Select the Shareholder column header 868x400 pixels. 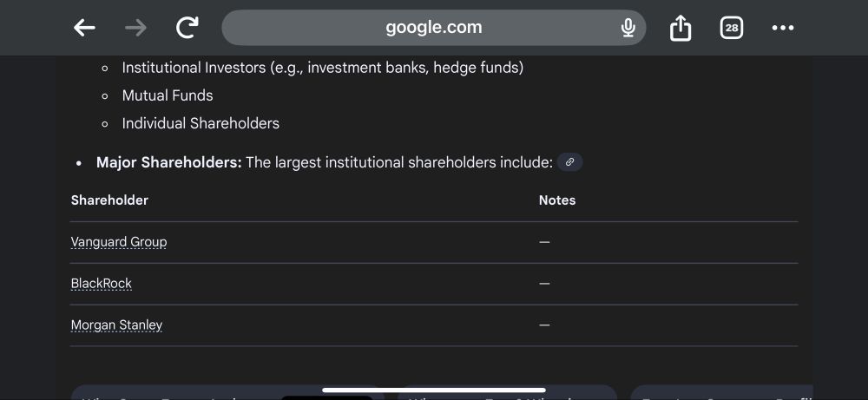point(109,200)
